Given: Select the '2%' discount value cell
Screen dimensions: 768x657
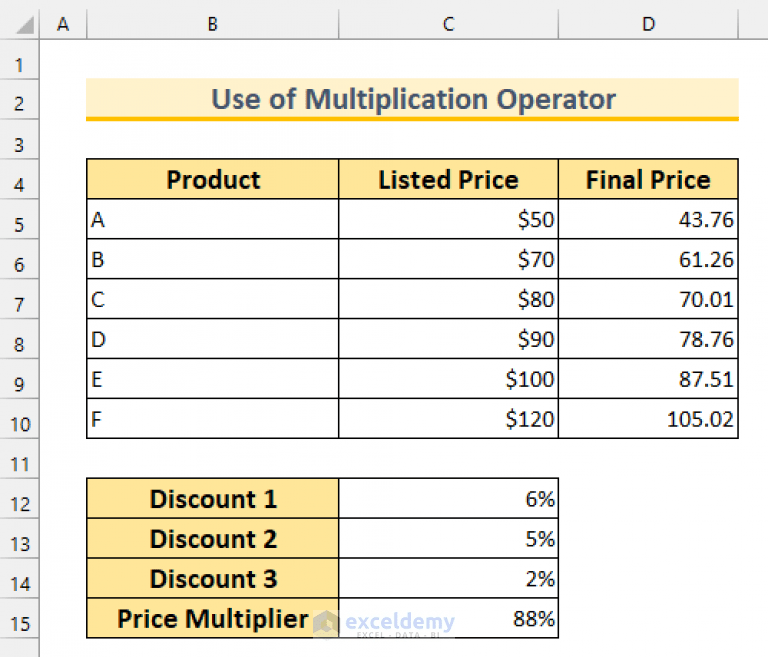Looking at the screenshot, I should click(449, 579).
